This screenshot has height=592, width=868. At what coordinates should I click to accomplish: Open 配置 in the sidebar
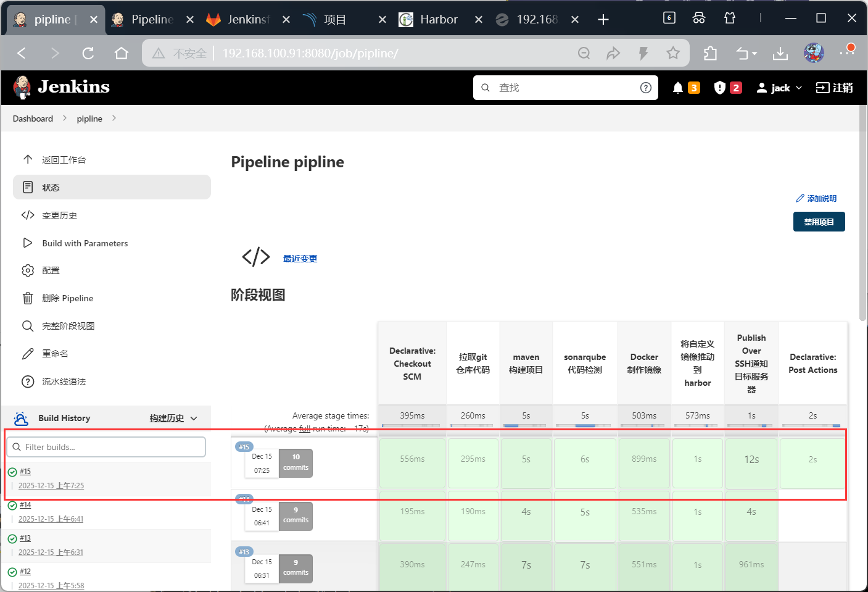click(112, 270)
